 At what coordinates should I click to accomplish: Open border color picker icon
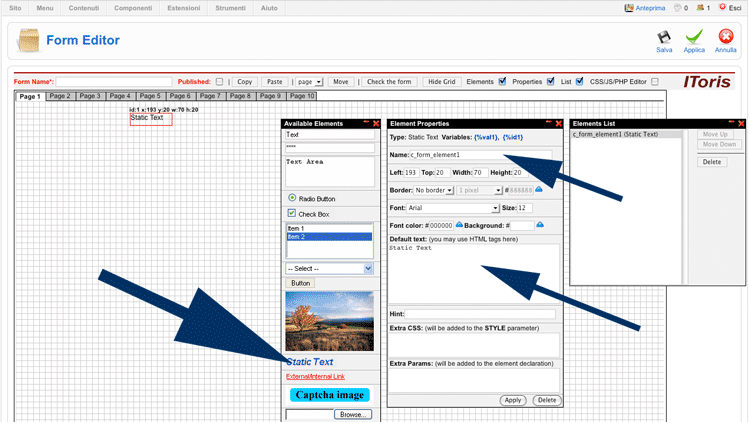click(x=539, y=189)
